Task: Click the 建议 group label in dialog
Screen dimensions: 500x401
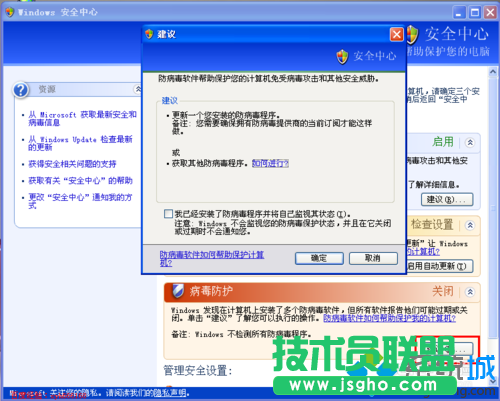Action: (x=170, y=101)
